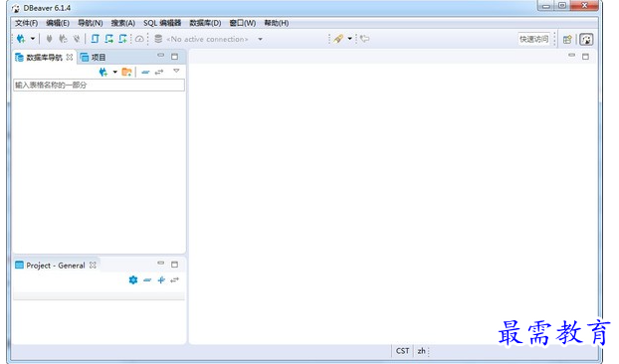
Task: Open the 搜索(A) menu
Action: tap(122, 23)
